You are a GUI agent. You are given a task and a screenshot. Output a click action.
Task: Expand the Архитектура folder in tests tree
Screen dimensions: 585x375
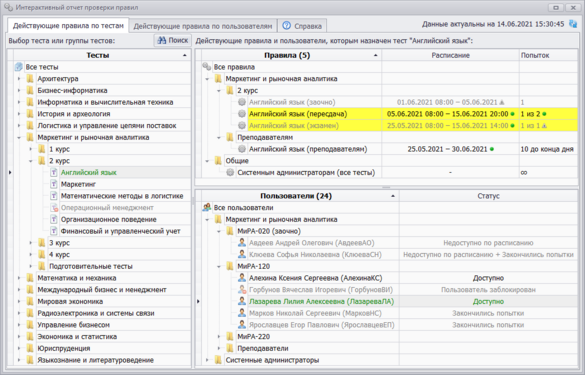[x=19, y=79]
